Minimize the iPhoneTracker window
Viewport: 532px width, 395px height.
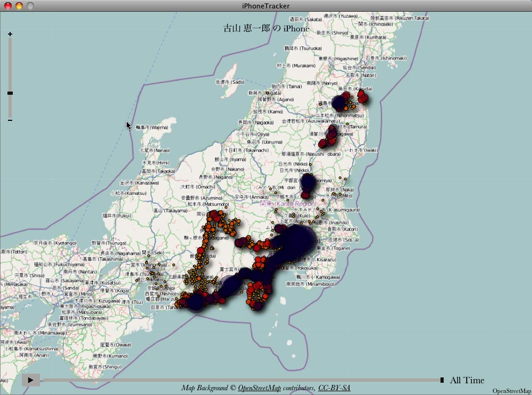19,6
